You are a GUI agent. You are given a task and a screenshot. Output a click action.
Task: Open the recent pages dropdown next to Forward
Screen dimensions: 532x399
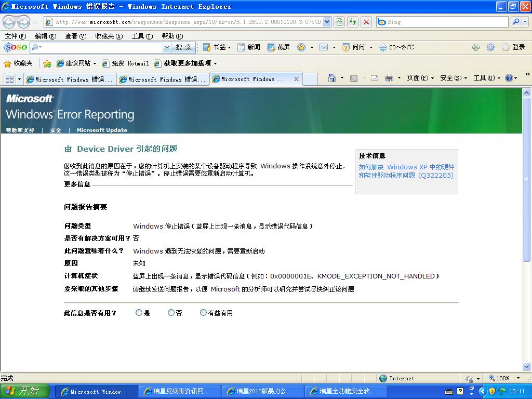point(35,22)
